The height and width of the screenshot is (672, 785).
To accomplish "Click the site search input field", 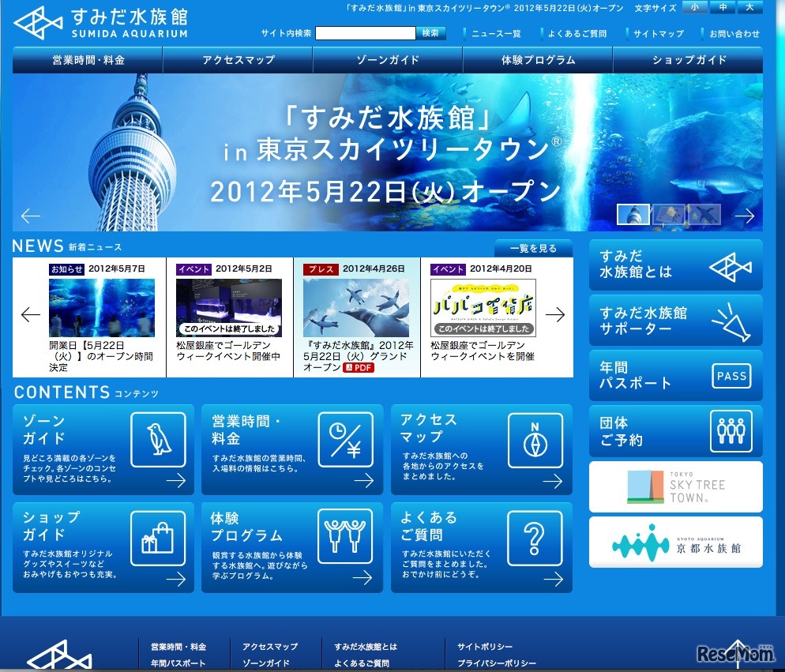I will pos(365,33).
